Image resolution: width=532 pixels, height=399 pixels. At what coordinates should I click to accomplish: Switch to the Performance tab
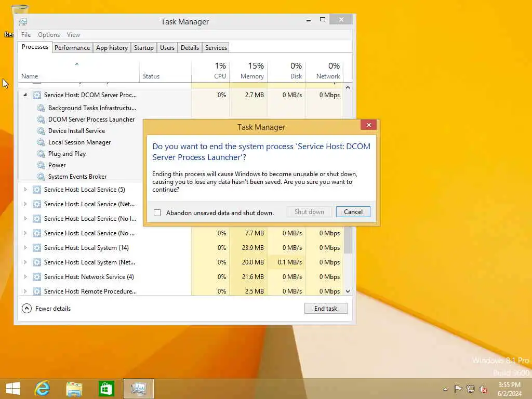(72, 48)
